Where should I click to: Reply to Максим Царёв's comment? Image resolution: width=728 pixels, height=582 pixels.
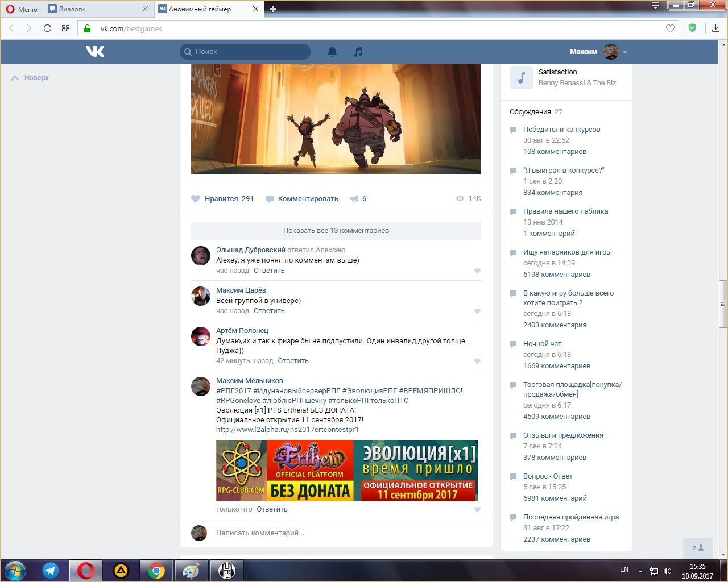click(269, 311)
